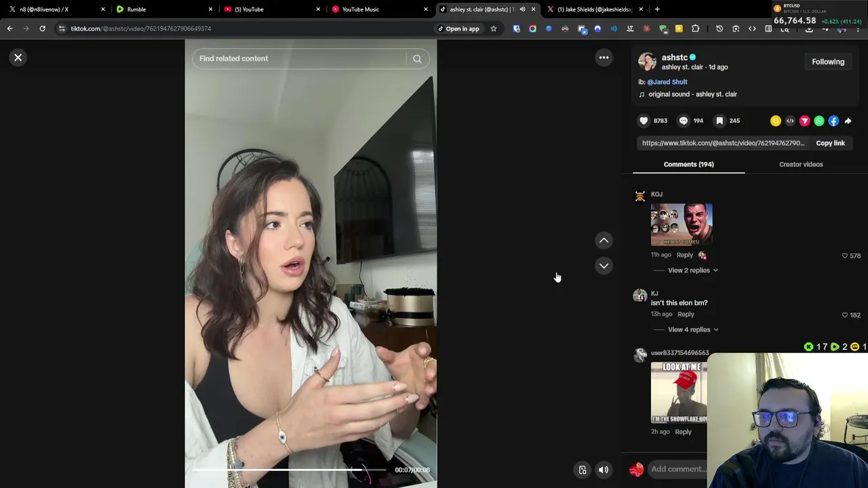Click Open in app button
Viewport: 868px width, 488px height.
tap(458, 28)
